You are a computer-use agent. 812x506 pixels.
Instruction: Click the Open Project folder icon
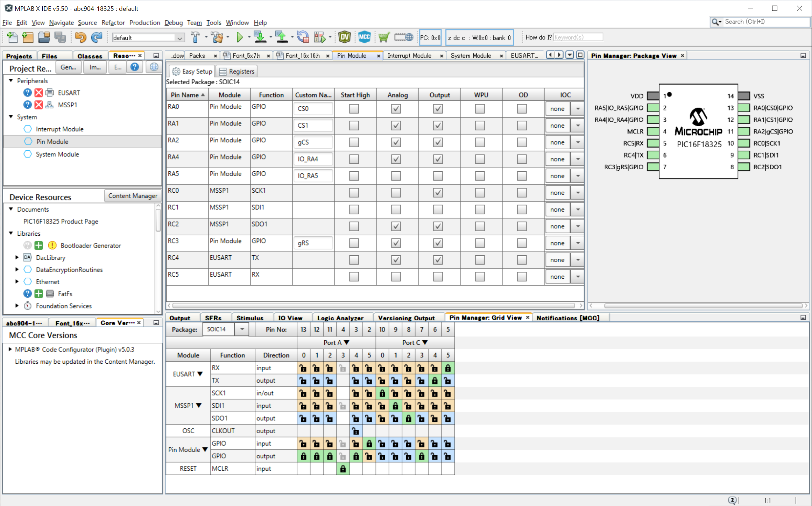44,37
